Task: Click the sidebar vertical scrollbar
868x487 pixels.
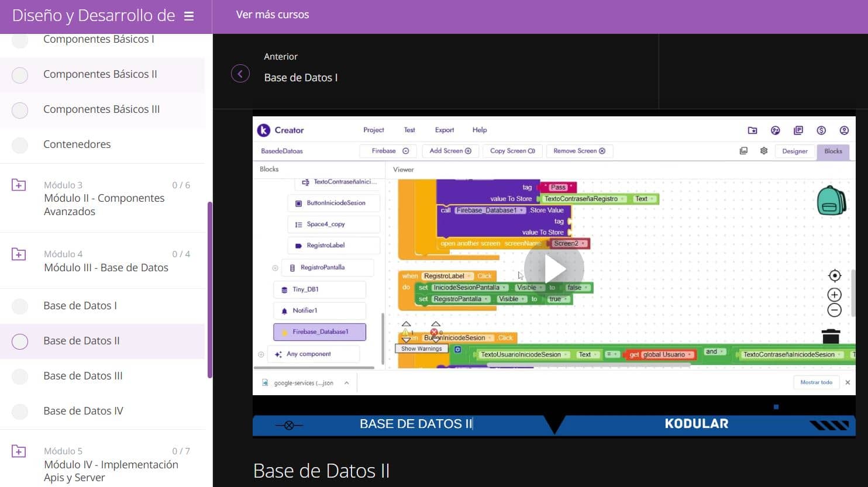Action: point(209,289)
